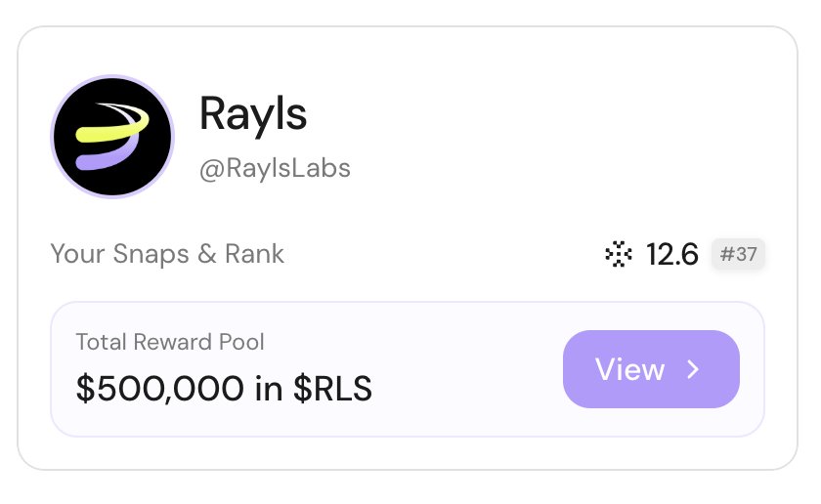
Task: Click the purple swoosh in Rayls logo
Action: (108, 156)
